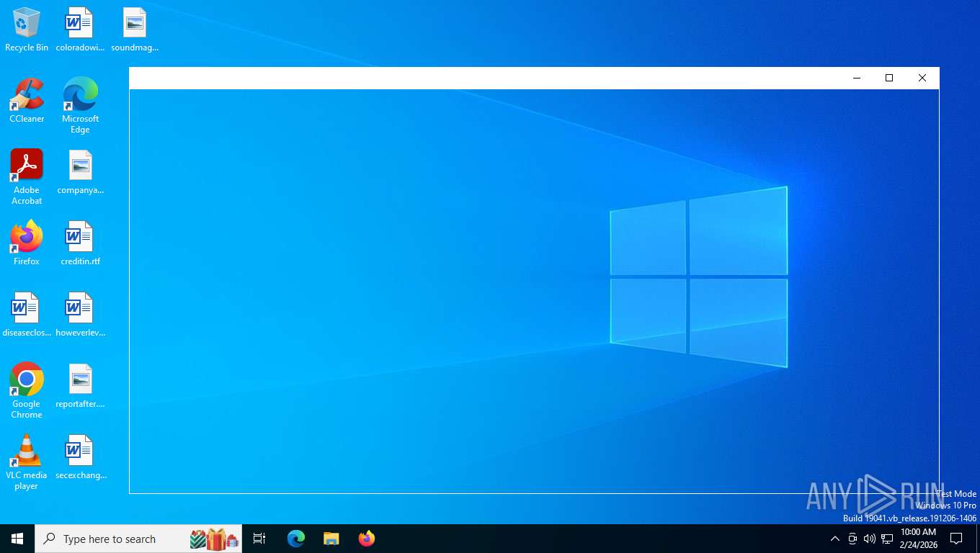Select the creditin.rtf document icon
Viewport: 980px width, 553px height.
pyautogui.click(x=80, y=243)
